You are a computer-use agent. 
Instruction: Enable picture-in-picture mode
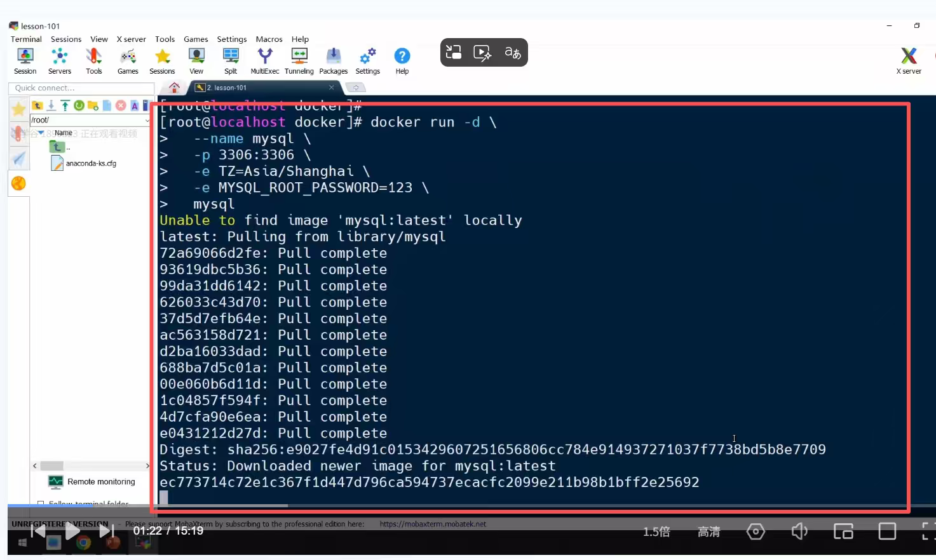843,531
